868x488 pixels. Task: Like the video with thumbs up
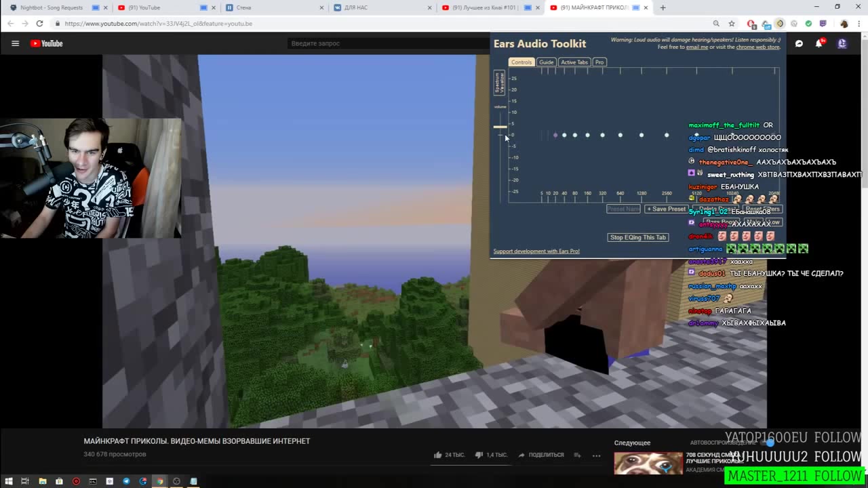[x=438, y=455]
